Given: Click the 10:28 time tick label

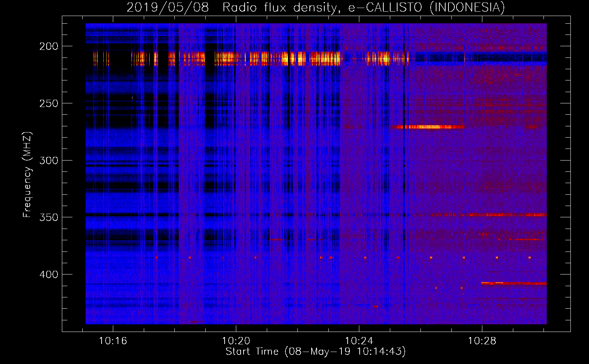Looking at the screenshot, I should tap(482, 341).
